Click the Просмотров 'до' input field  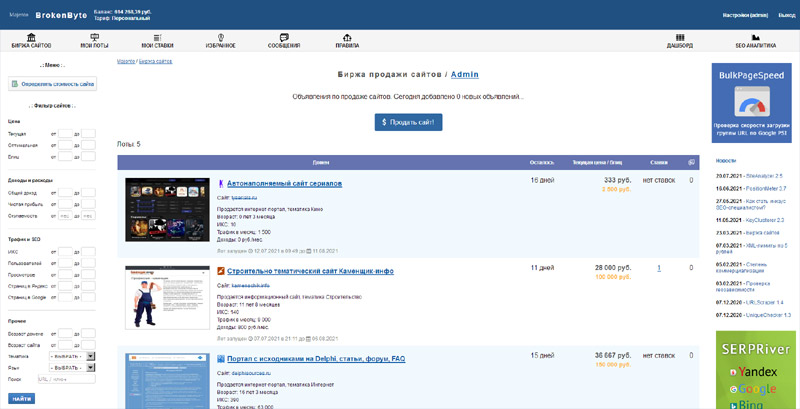[x=88, y=274]
